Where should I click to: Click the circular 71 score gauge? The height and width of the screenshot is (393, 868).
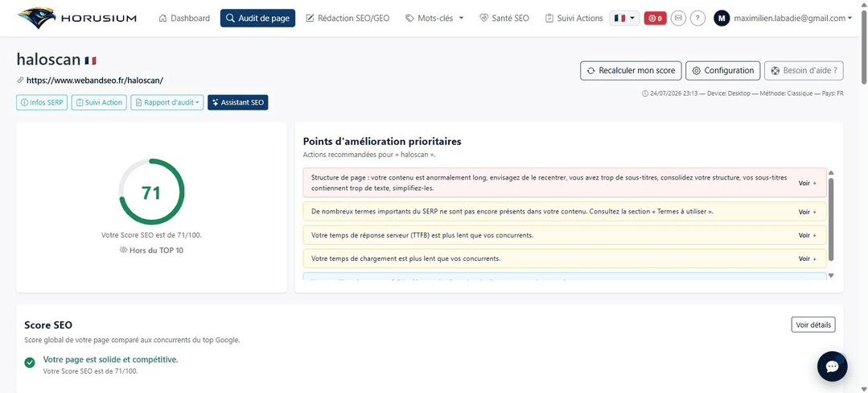point(151,192)
